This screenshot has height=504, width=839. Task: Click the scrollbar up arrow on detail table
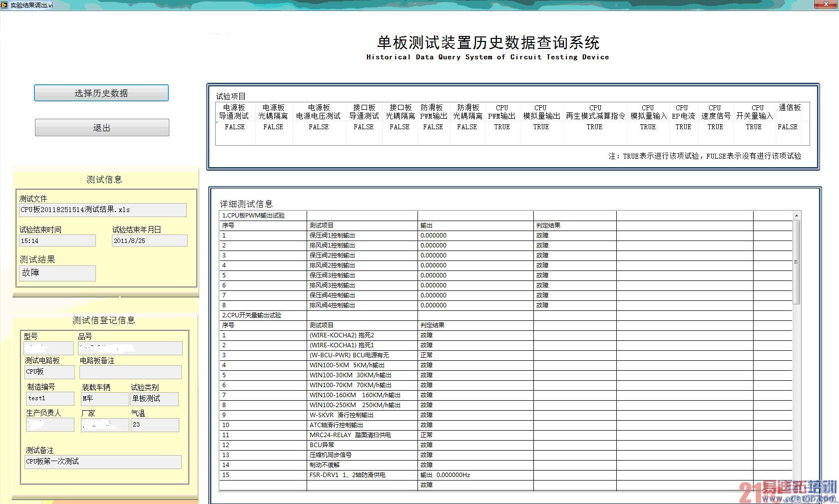796,216
